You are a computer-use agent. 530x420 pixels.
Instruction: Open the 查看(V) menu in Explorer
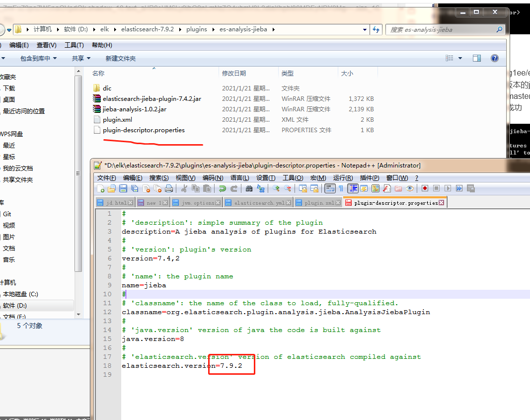pyautogui.click(x=47, y=45)
